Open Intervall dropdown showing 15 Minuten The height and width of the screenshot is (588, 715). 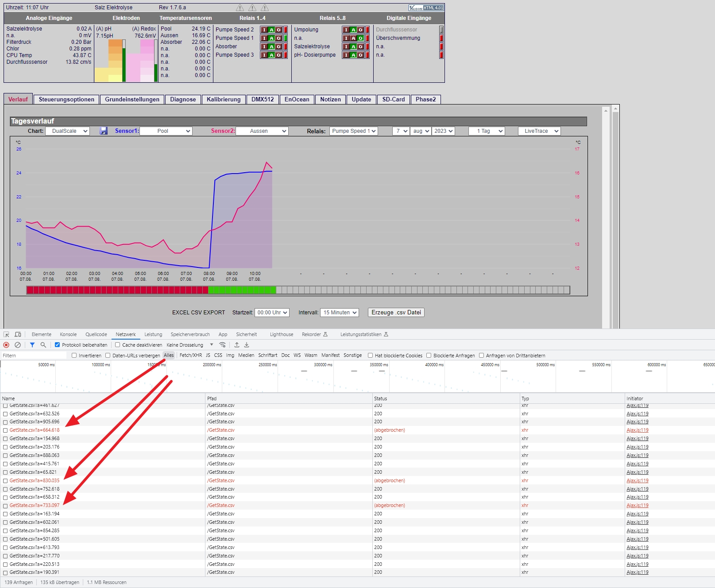point(340,313)
